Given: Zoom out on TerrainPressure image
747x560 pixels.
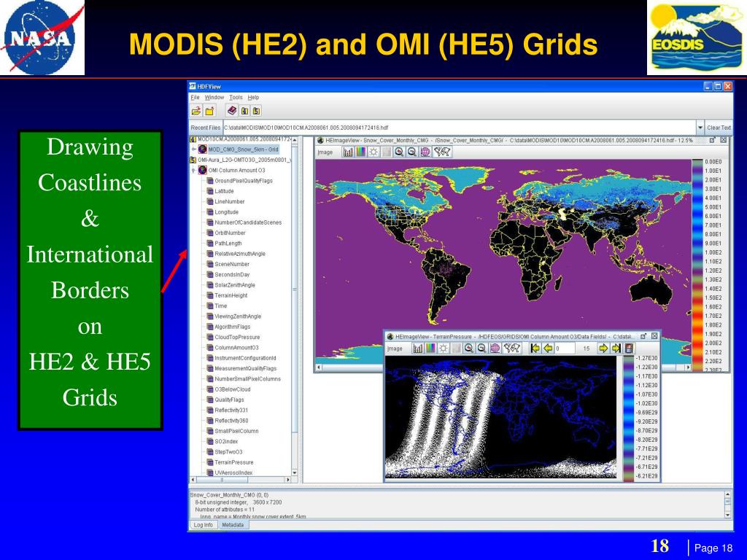Looking at the screenshot, I should point(481,349).
